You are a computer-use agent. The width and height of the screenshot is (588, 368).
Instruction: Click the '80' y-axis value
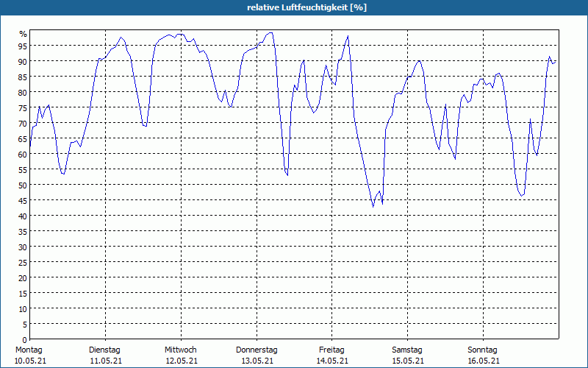tap(23, 93)
